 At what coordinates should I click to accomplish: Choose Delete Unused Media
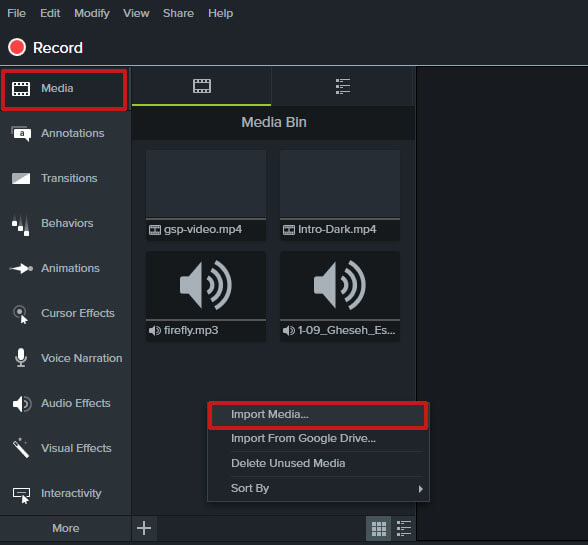tap(318, 464)
